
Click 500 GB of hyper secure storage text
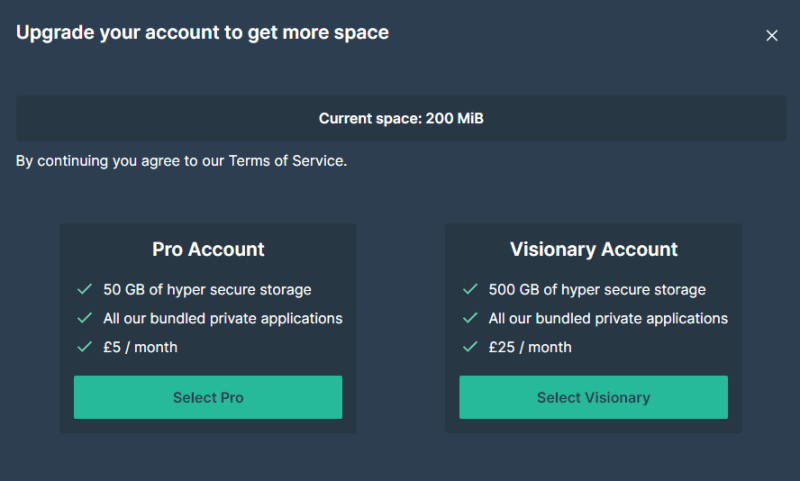coord(597,290)
